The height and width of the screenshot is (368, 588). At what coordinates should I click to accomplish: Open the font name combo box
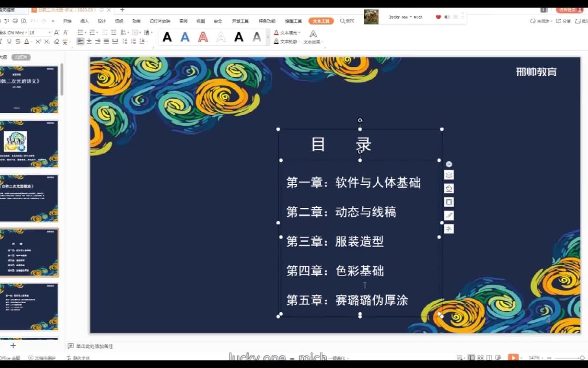[14, 33]
